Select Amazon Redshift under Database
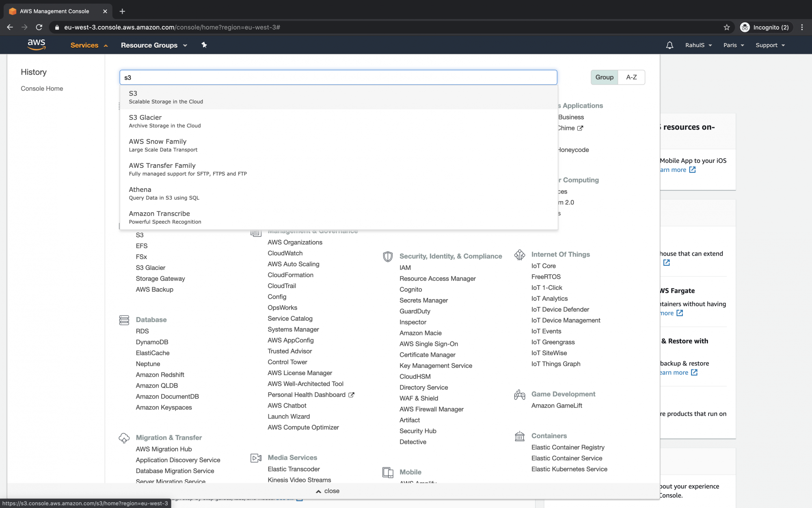Screen dimensions: 812x508 click(160, 374)
